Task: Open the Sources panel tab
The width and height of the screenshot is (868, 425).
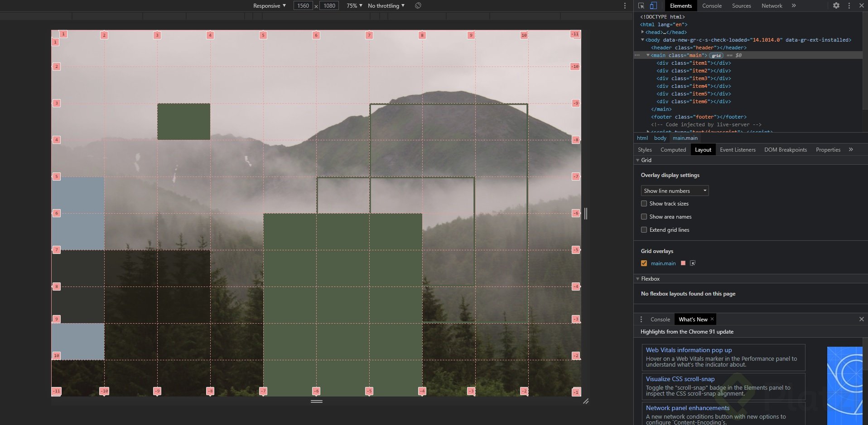Action: click(x=741, y=5)
